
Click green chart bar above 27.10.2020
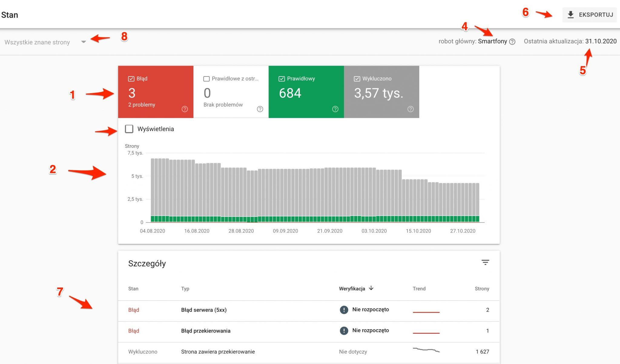[463, 219]
